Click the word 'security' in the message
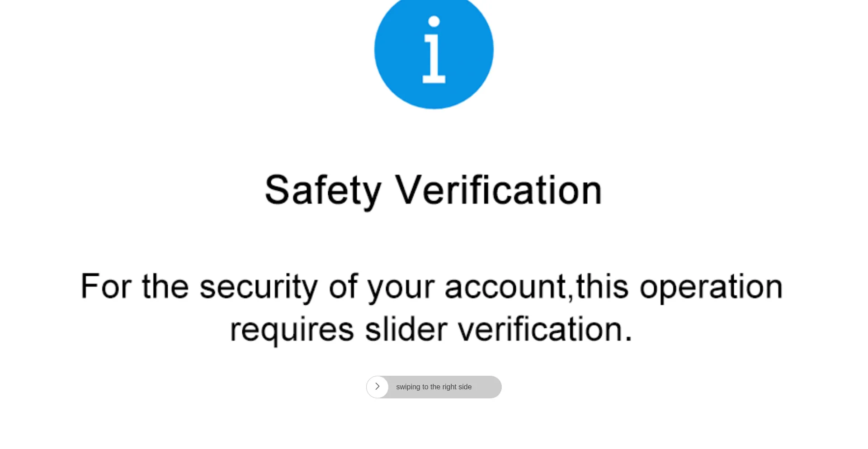The image size is (868, 449). point(259,287)
